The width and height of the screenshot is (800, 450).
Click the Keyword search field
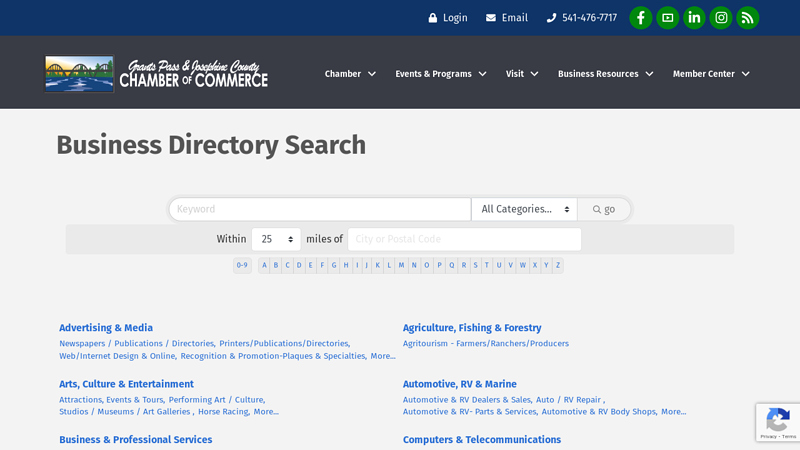pyautogui.click(x=320, y=209)
